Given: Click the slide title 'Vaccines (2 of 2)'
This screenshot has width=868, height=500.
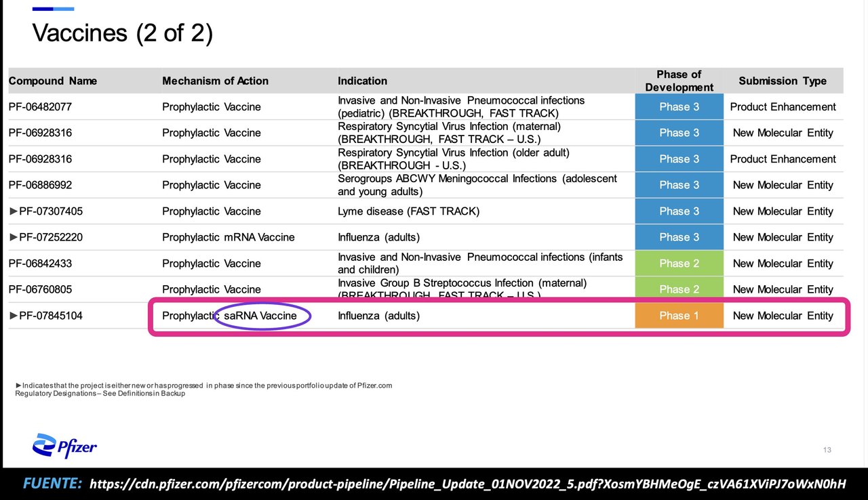Looking at the screenshot, I should coord(123,33).
